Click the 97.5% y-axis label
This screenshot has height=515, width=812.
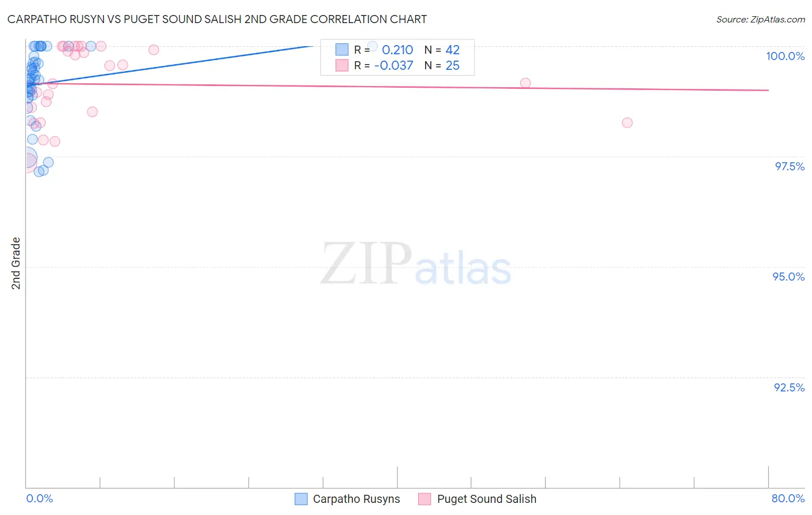coord(789,166)
